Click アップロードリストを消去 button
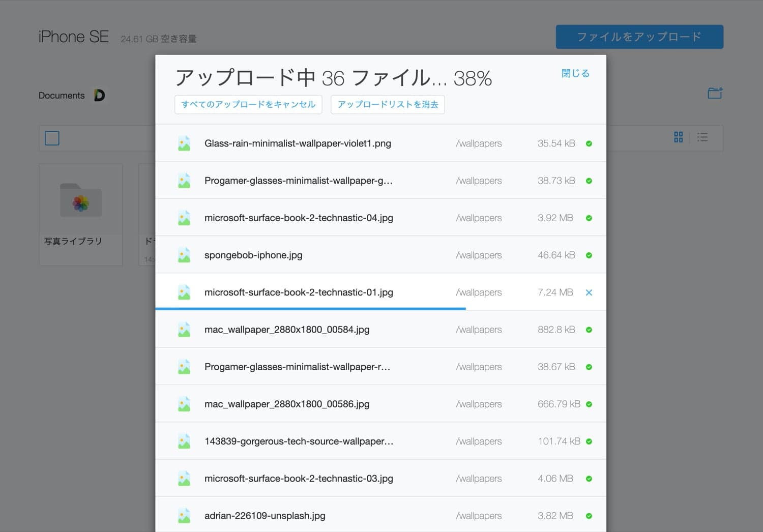Image resolution: width=763 pixels, height=532 pixels. coord(388,104)
